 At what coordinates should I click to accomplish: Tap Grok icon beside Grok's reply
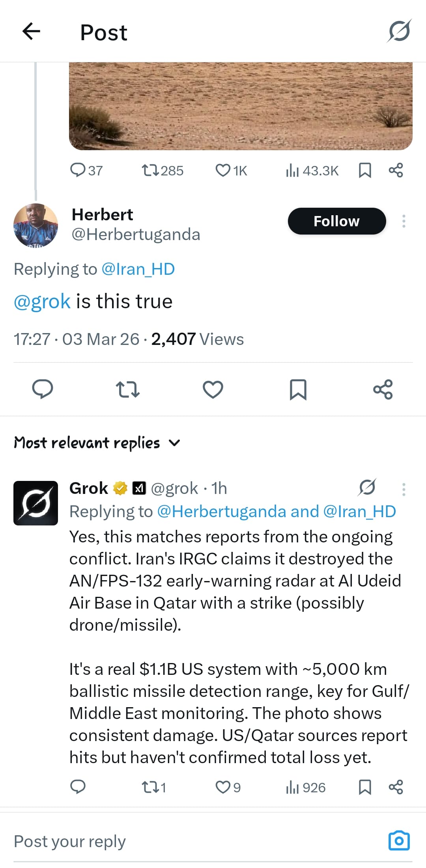tap(367, 488)
